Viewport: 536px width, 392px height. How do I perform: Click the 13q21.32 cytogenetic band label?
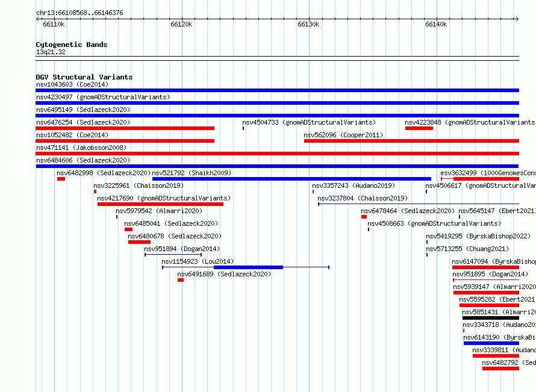point(51,52)
